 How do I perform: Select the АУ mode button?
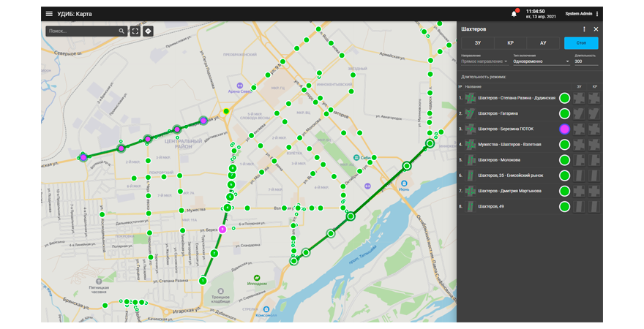point(542,43)
